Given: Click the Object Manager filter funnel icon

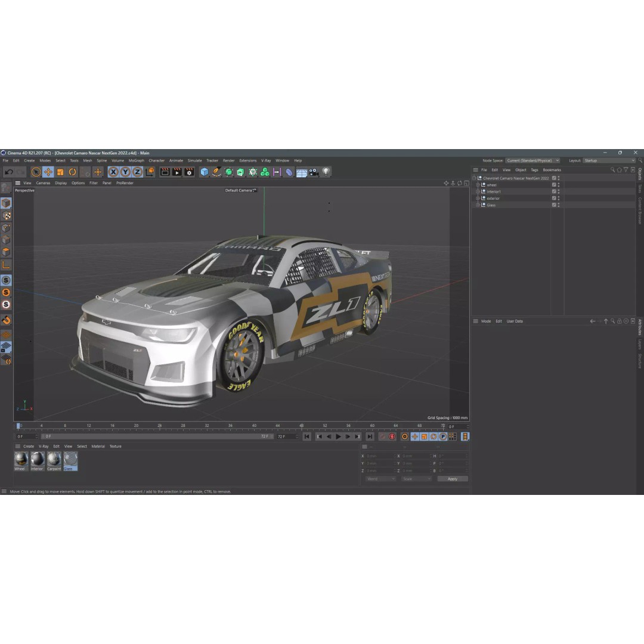Looking at the screenshot, I should tap(626, 169).
